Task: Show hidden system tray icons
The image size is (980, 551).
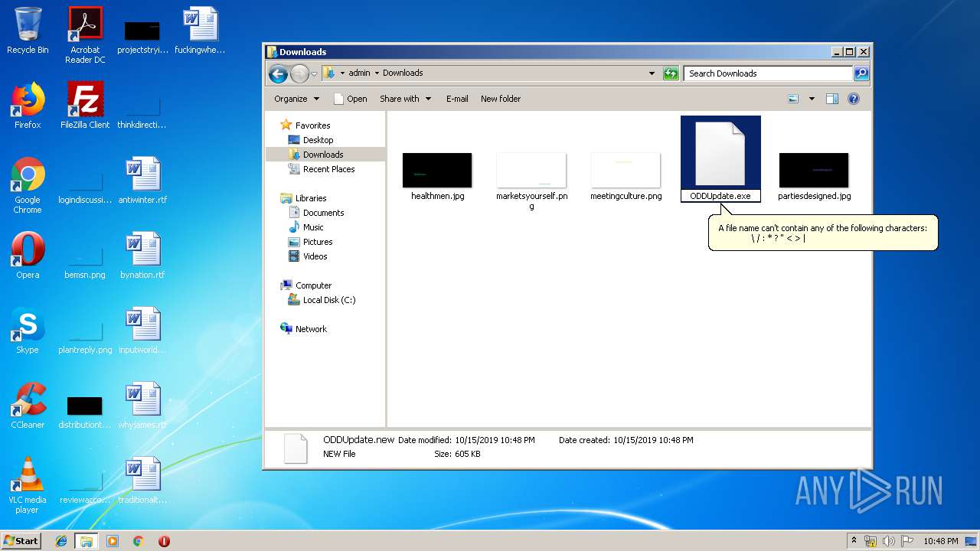Action: tap(854, 541)
